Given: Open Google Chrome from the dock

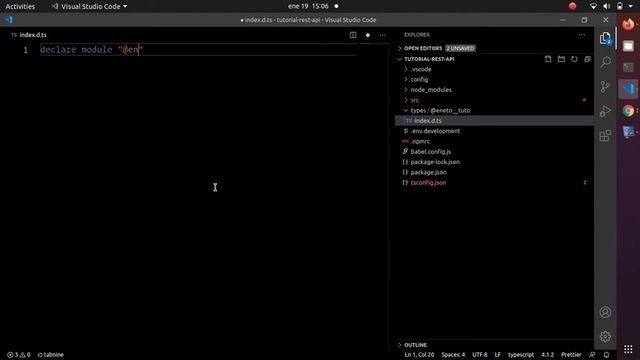Looking at the screenshot, I should click(628, 111).
